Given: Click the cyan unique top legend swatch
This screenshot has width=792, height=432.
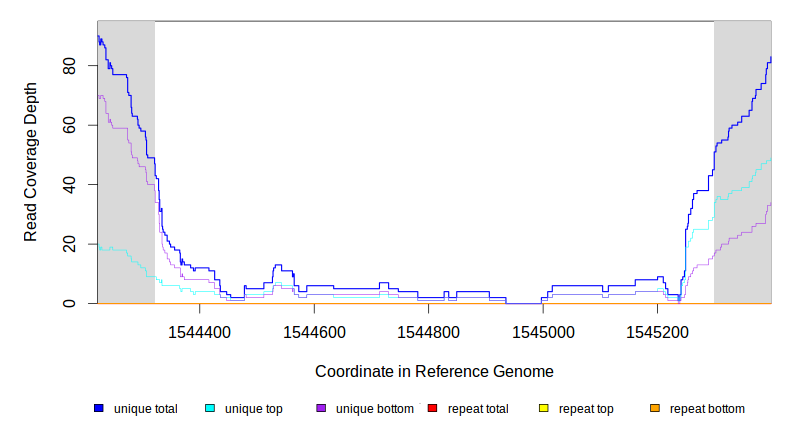Looking at the screenshot, I should pyautogui.click(x=210, y=409).
